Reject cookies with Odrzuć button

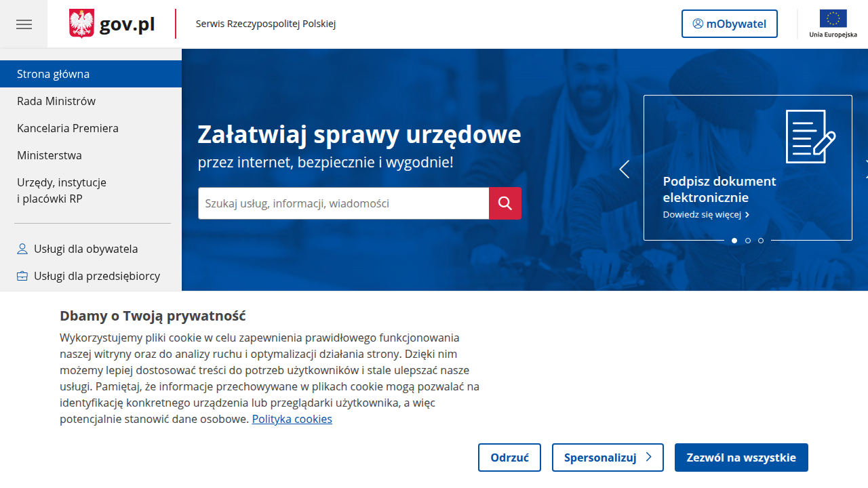point(509,457)
